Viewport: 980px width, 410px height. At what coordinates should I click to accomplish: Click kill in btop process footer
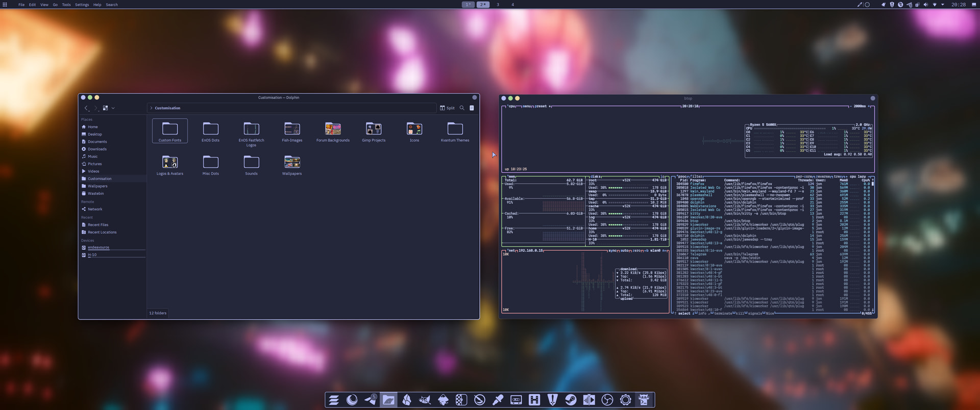tap(740, 313)
